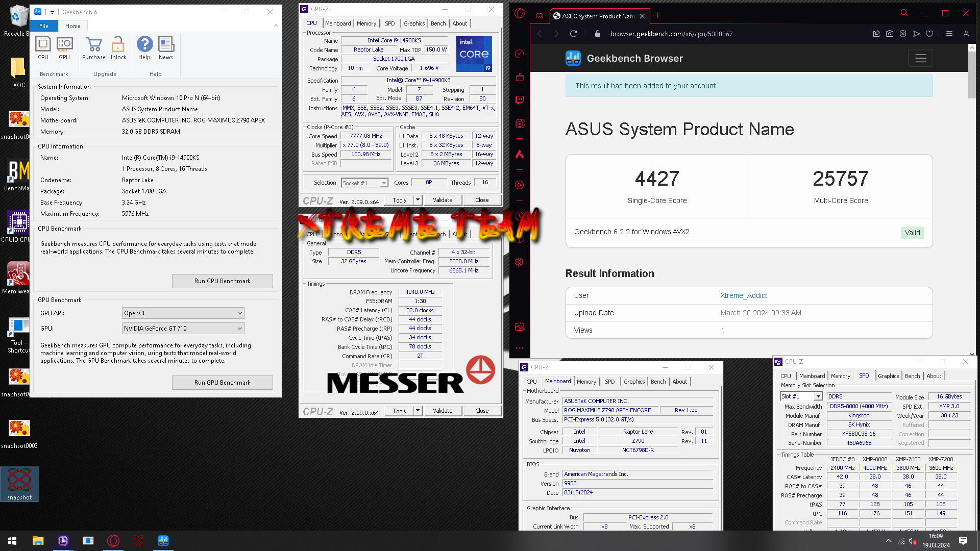This screenshot has width=980, height=551.
Task: Switch to Mainboard tab in top CPU-Z window
Action: pyautogui.click(x=338, y=23)
